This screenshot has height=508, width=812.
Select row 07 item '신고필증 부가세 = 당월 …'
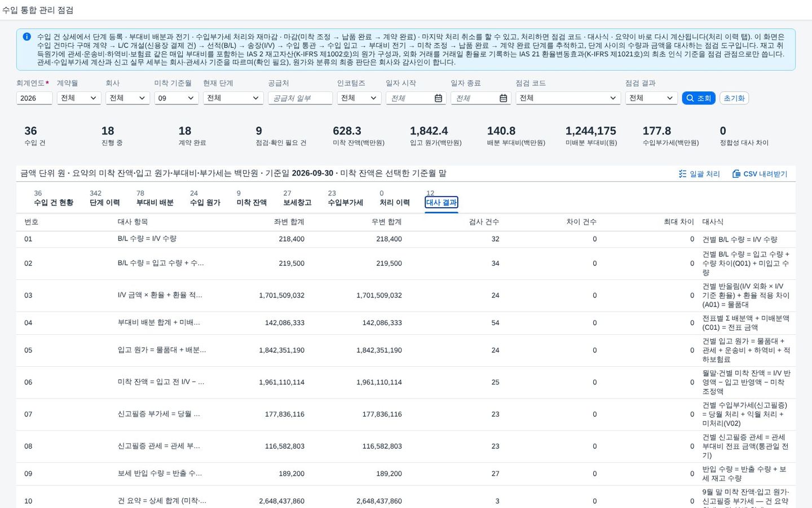coord(159,414)
